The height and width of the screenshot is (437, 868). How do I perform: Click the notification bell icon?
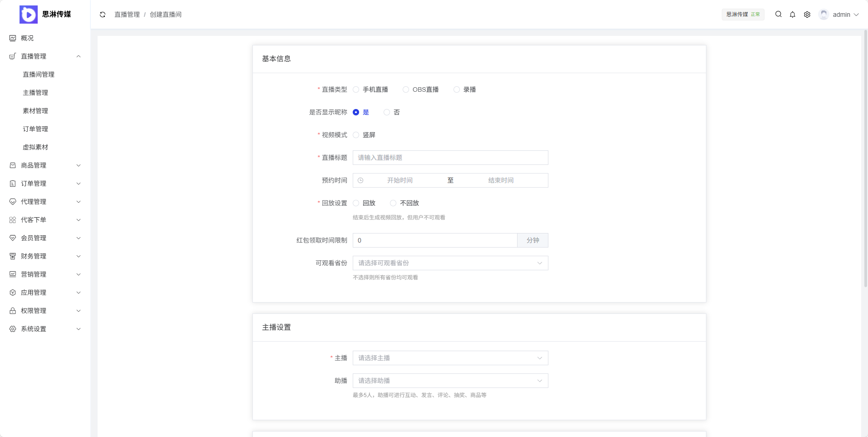pos(792,14)
